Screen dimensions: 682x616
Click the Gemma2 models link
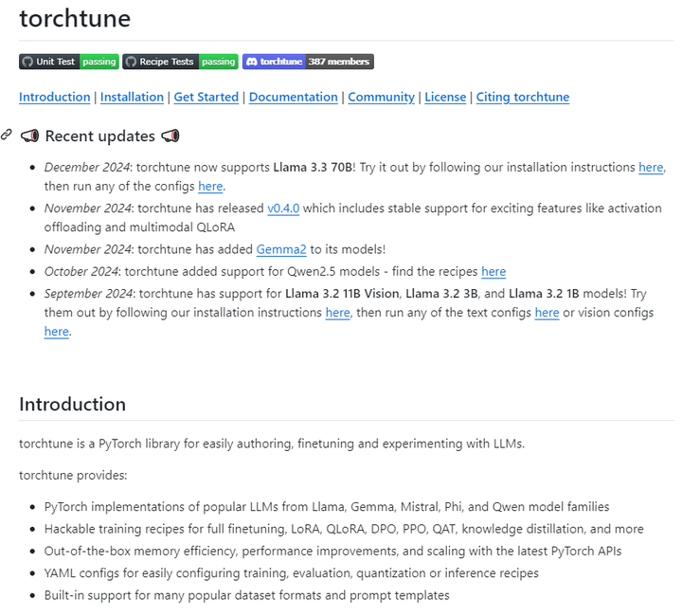coord(281,249)
